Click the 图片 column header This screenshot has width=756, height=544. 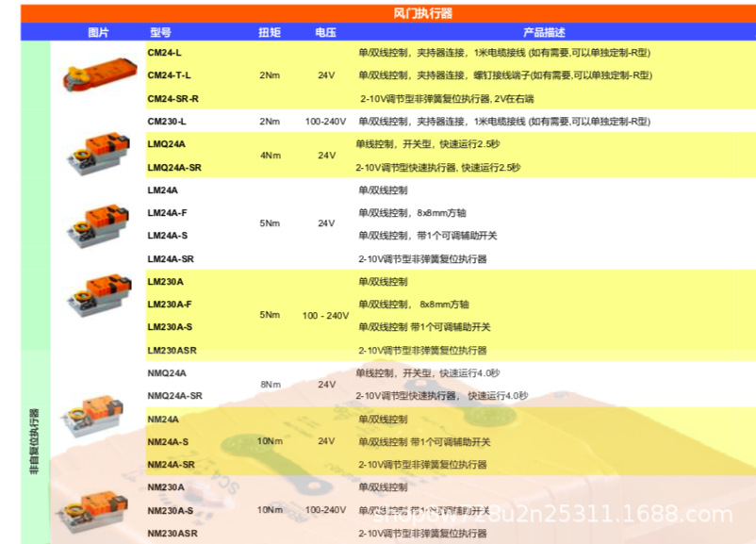click(98, 32)
